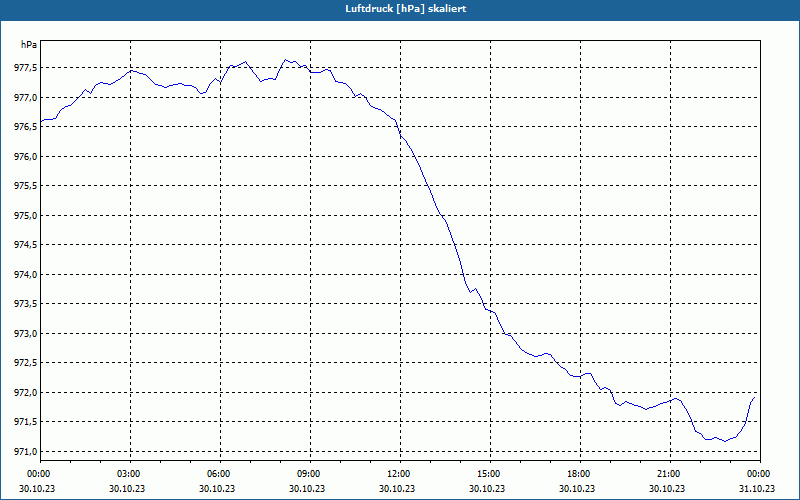Click the 976,0 y-axis label
Viewport: 800px width, 500px height.
(x=26, y=157)
